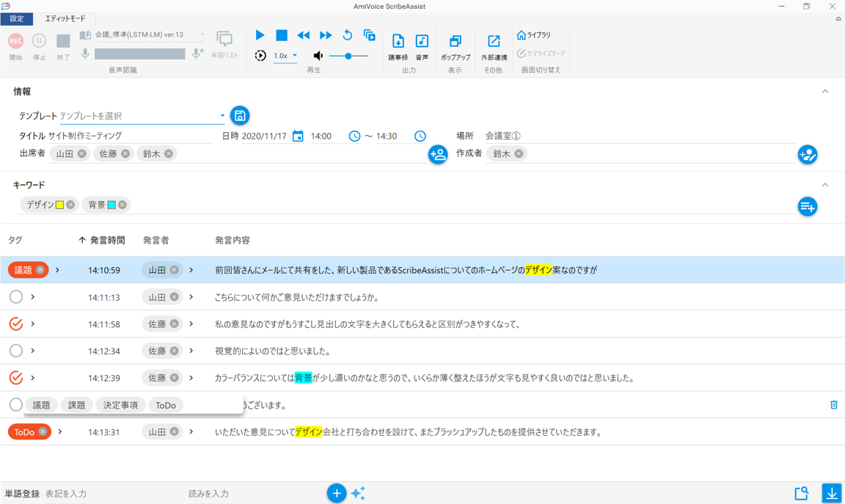This screenshot has height=504, width=845.
Task: Add an attendee with the person-plus icon
Action: pyautogui.click(x=438, y=155)
